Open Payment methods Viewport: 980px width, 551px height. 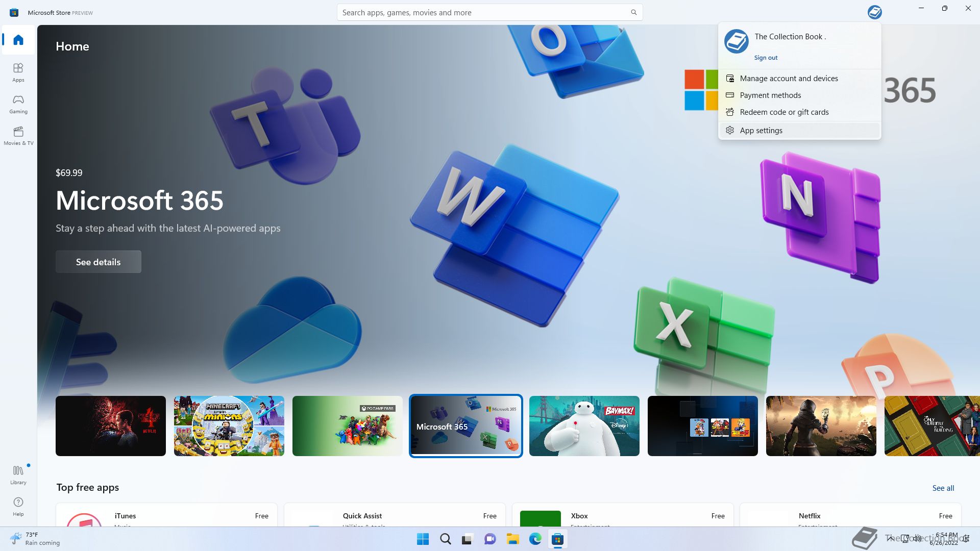[799, 95]
